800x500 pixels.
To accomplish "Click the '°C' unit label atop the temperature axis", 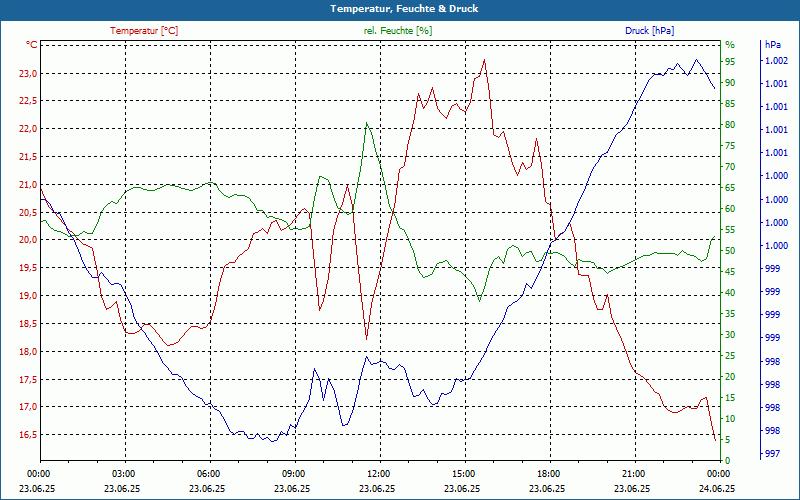I will (32, 45).
